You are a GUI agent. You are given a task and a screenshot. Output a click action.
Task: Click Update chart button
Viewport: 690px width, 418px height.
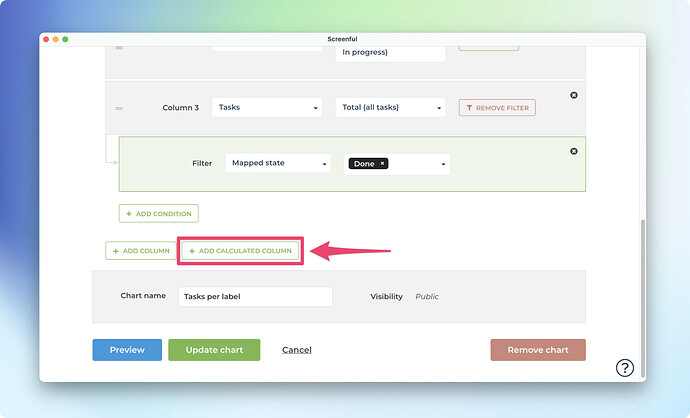click(214, 350)
